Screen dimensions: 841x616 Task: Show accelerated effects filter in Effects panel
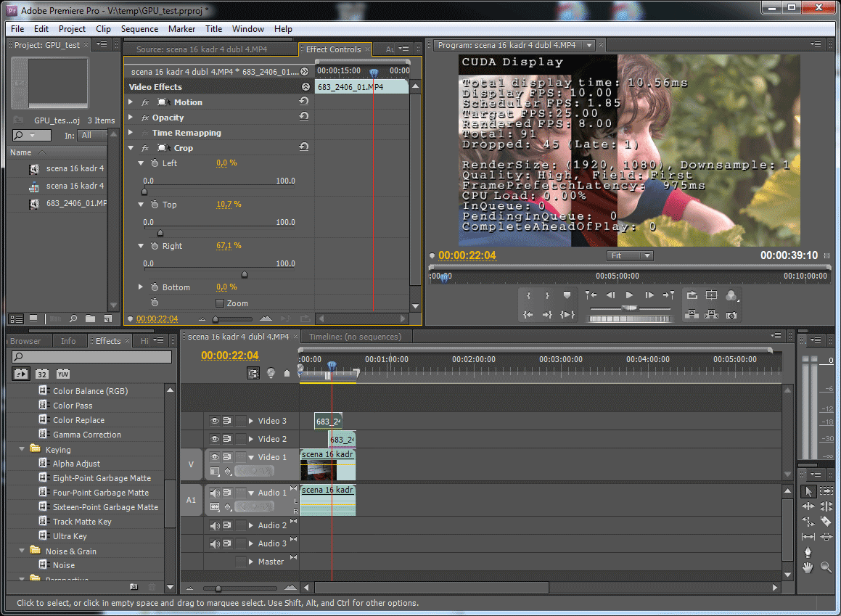21,374
